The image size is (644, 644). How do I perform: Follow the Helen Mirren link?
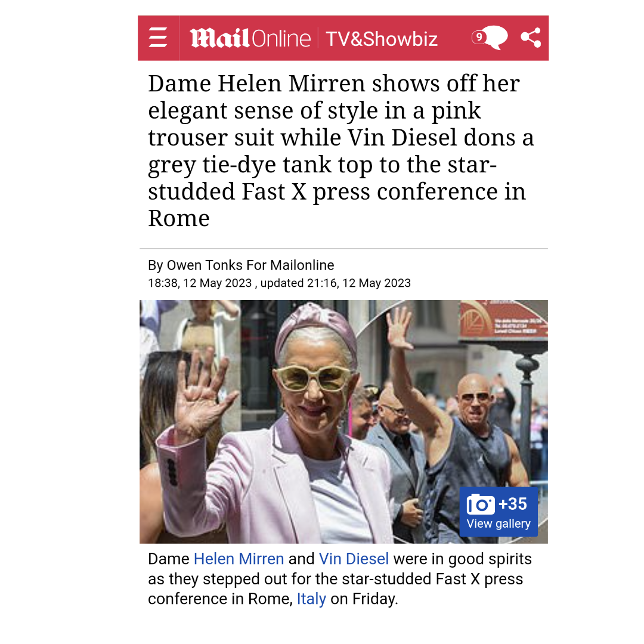[x=239, y=559]
